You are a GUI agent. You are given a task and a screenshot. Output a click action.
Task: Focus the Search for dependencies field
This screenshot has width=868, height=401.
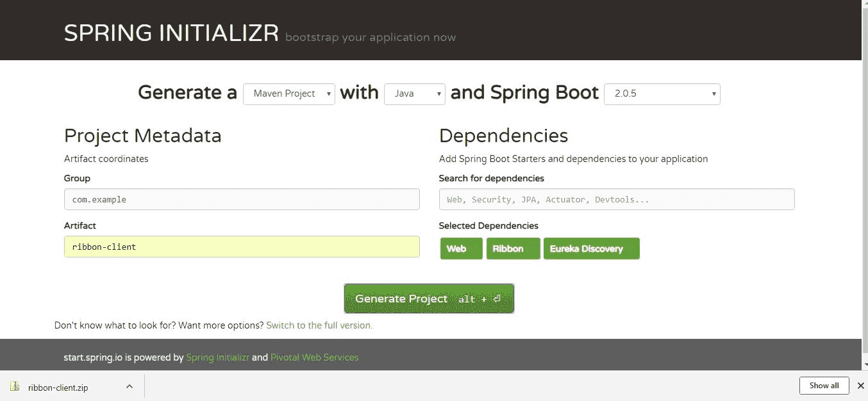coord(617,199)
